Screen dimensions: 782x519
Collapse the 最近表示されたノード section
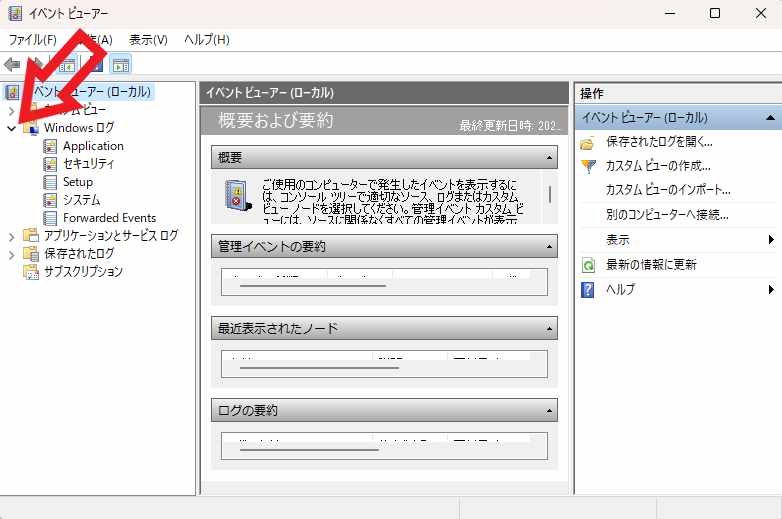pos(549,329)
